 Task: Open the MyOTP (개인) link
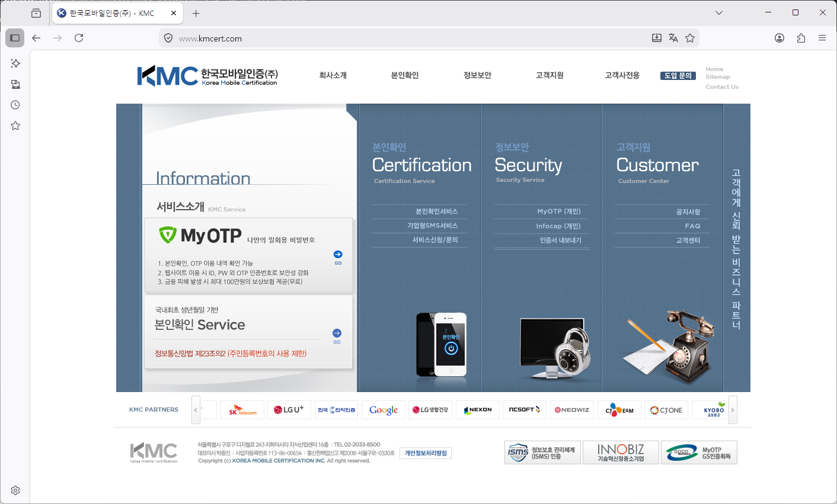click(559, 211)
